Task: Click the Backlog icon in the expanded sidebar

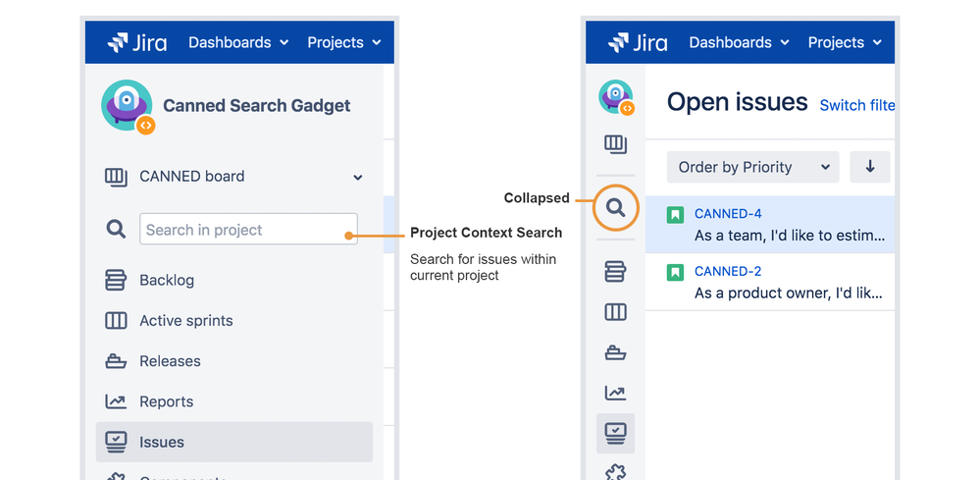Action: click(116, 280)
